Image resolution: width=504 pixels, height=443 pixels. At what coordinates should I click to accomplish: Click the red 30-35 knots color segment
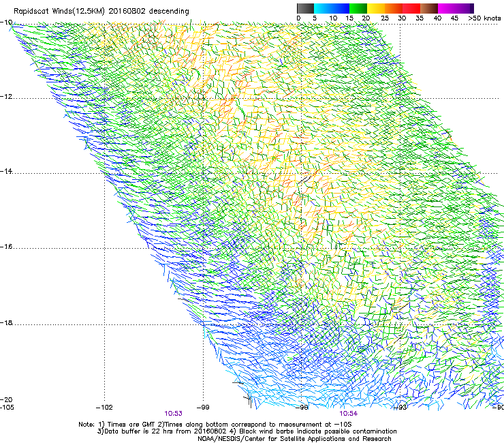(411, 8)
